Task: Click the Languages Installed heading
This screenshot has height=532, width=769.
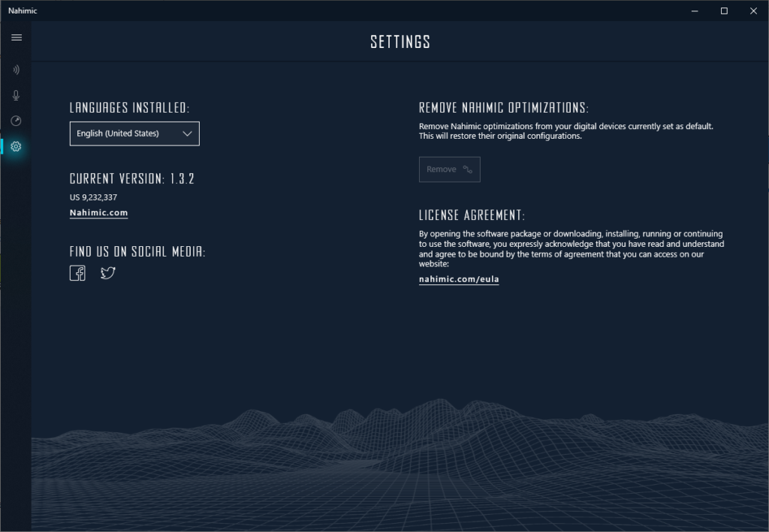Action: pos(129,107)
